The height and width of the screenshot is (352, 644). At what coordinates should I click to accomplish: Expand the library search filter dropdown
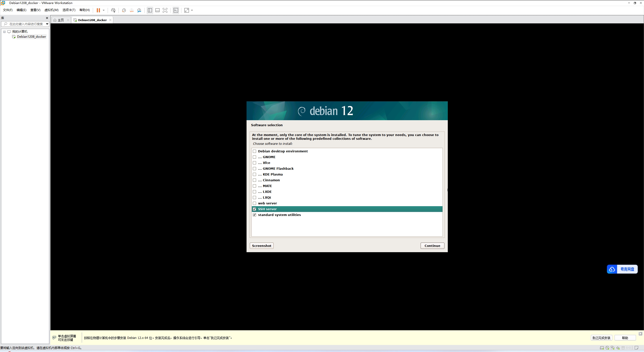pos(47,24)
